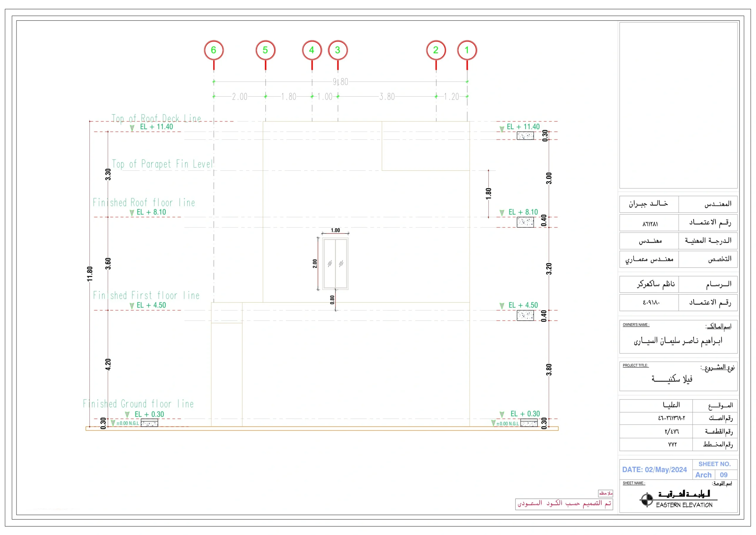Viewport: 756px width, 535px height.
Task: Click grid bubble number 1
Action: tap(467, 50)
